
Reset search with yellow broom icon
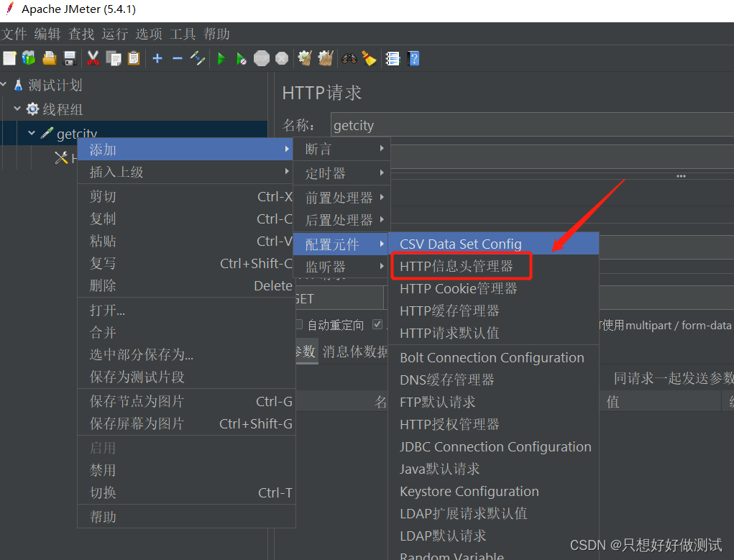(369, 58)
